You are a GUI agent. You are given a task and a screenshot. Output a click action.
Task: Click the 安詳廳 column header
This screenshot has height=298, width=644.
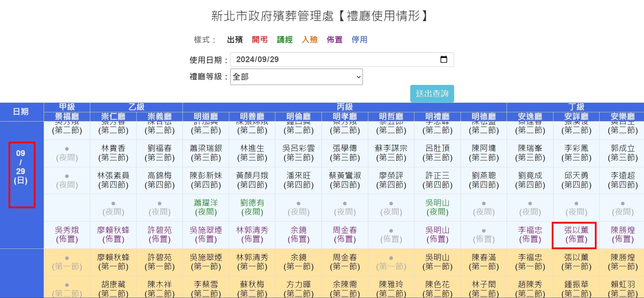pyautogui.click(x=576, y=116)
